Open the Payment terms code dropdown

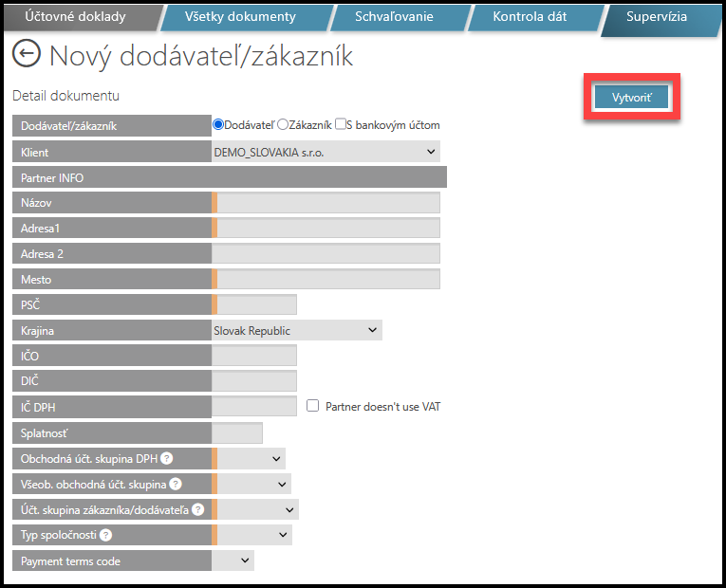(233, 560)
